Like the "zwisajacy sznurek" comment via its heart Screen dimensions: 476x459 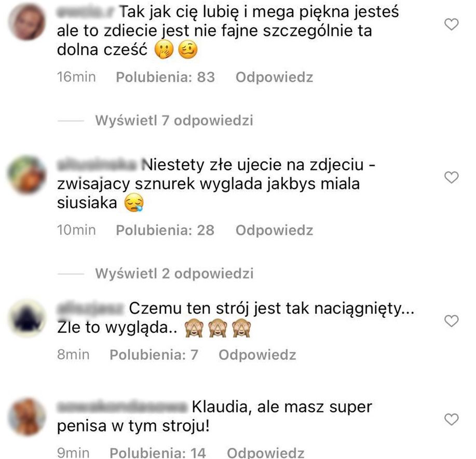[452, 178]
